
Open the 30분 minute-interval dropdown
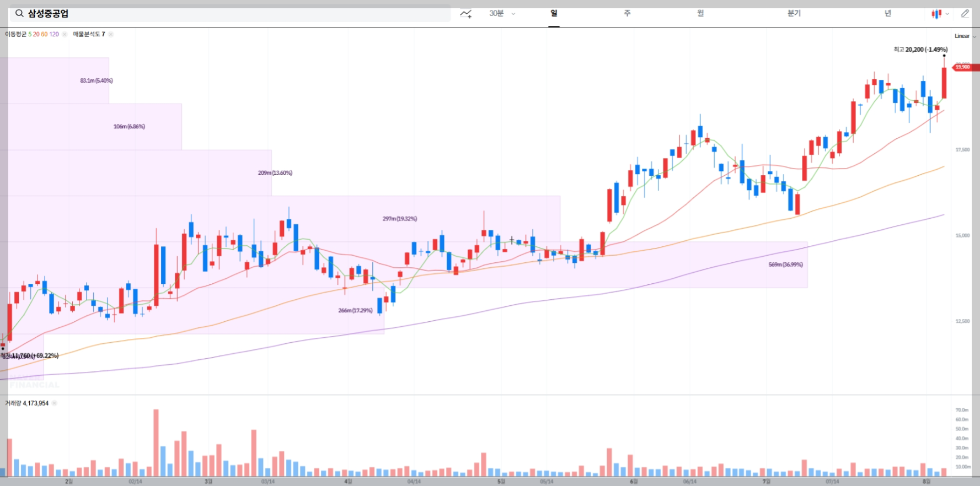(x=502, y=13)
